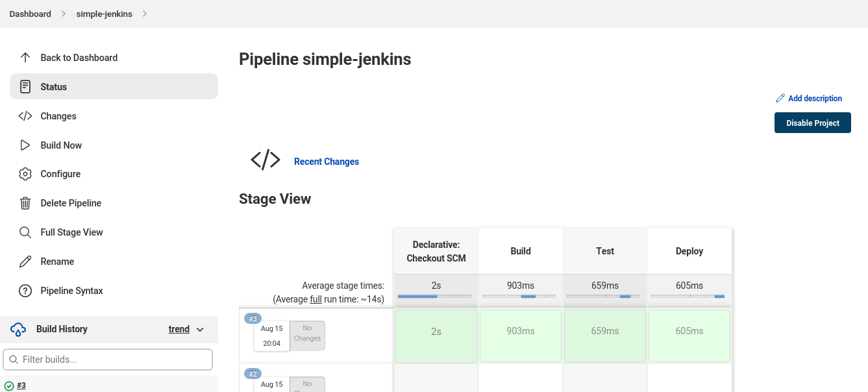Screen dimensions: 868x392
Task: Open Dashboard from the breadcrumb
Action: [30, 13]
